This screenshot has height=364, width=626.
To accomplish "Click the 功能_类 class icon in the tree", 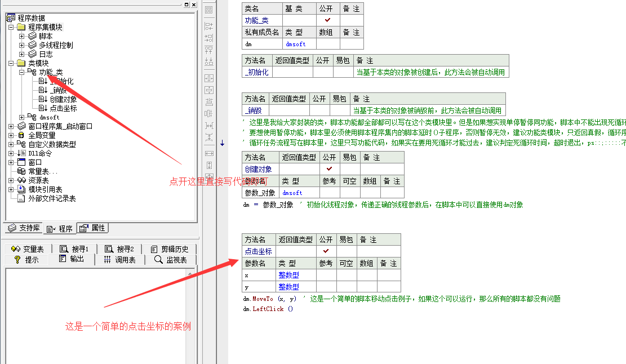I will point(32,72).
